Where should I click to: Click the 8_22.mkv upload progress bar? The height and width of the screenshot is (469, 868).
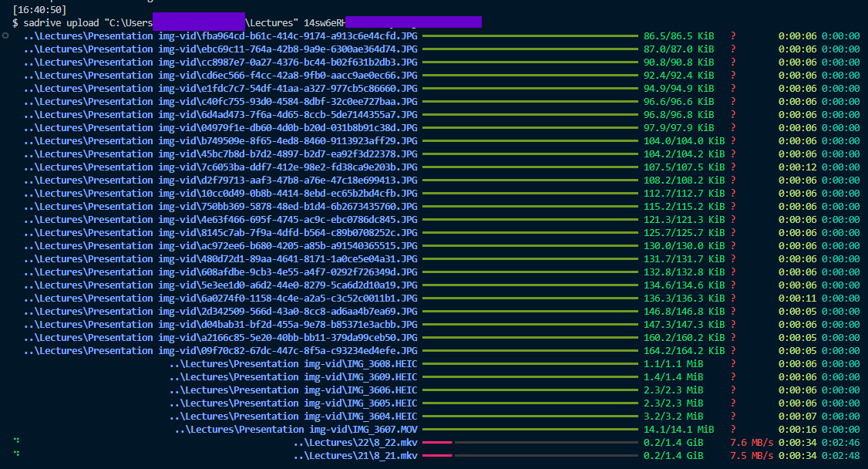click(530, 443)
